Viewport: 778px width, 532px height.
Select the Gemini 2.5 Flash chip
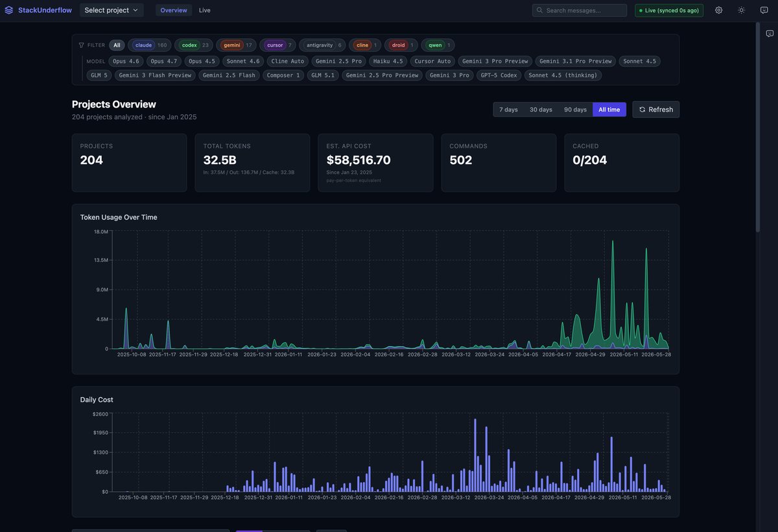229,75
